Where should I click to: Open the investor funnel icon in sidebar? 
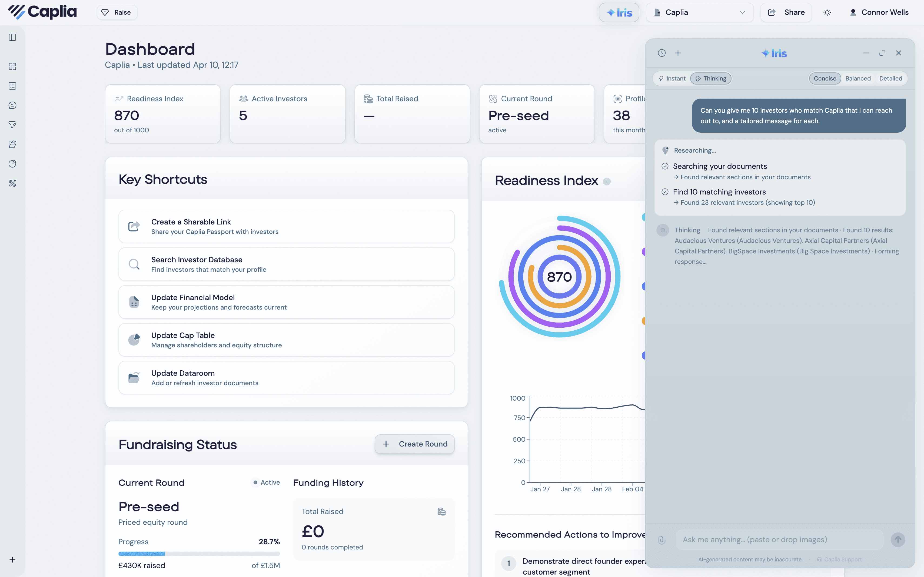click(13, 125)
